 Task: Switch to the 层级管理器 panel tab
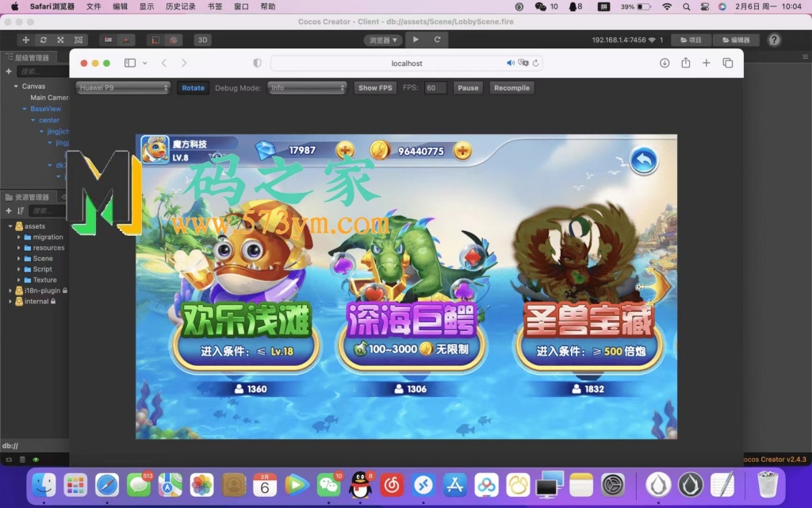(28, 57)
